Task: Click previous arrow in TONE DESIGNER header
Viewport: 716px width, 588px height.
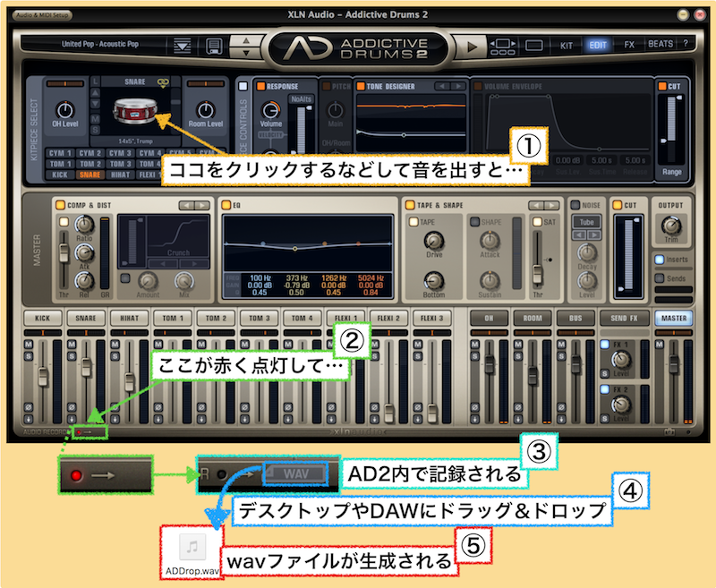Action: tap(442, 86)
